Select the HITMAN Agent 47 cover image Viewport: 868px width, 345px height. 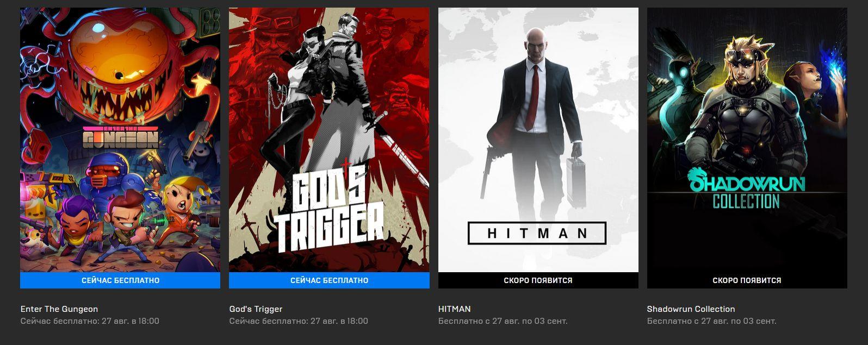click(538, 140)
